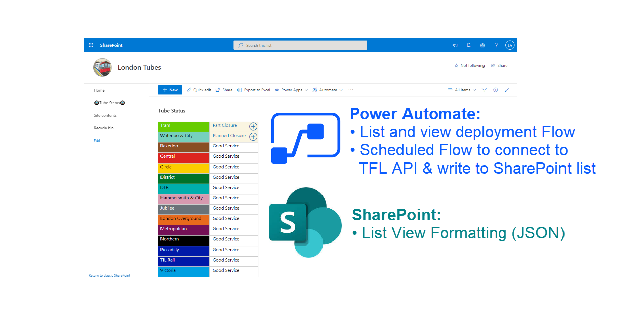Click Good Service in Jubilee row

(226, 208)
